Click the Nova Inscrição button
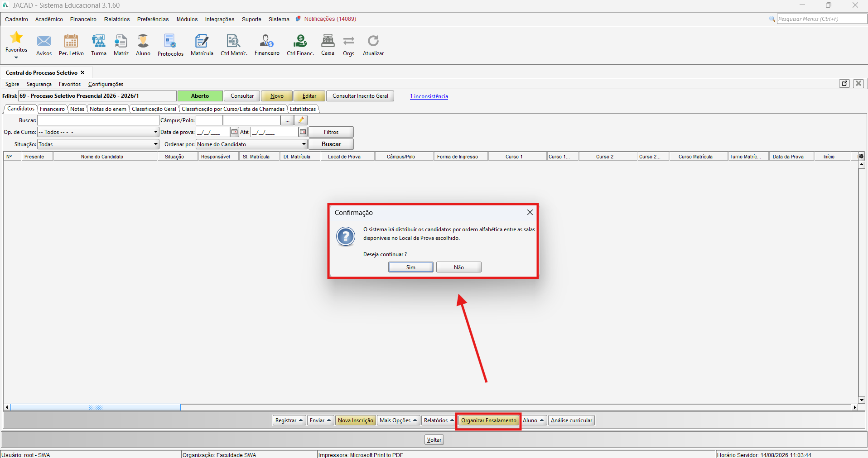868x458 pixels. click(x=356, y=420)
